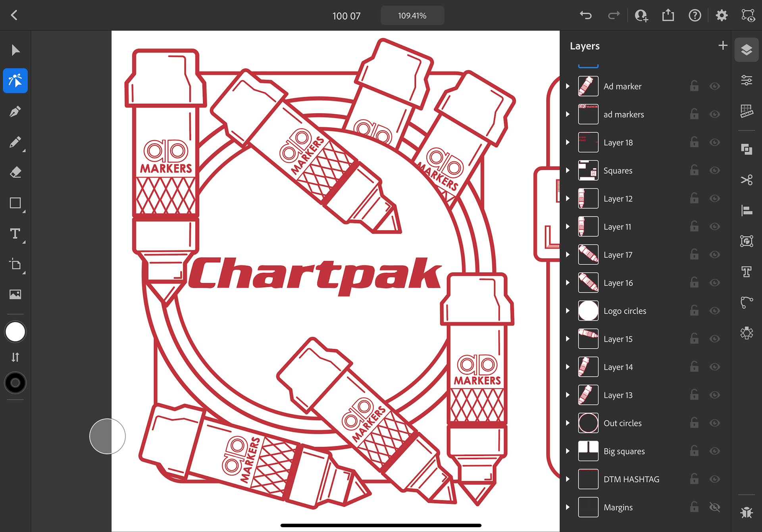The image size is (762, 532).
Task: Lock the Big squares layer
Action: click(694, 451)
